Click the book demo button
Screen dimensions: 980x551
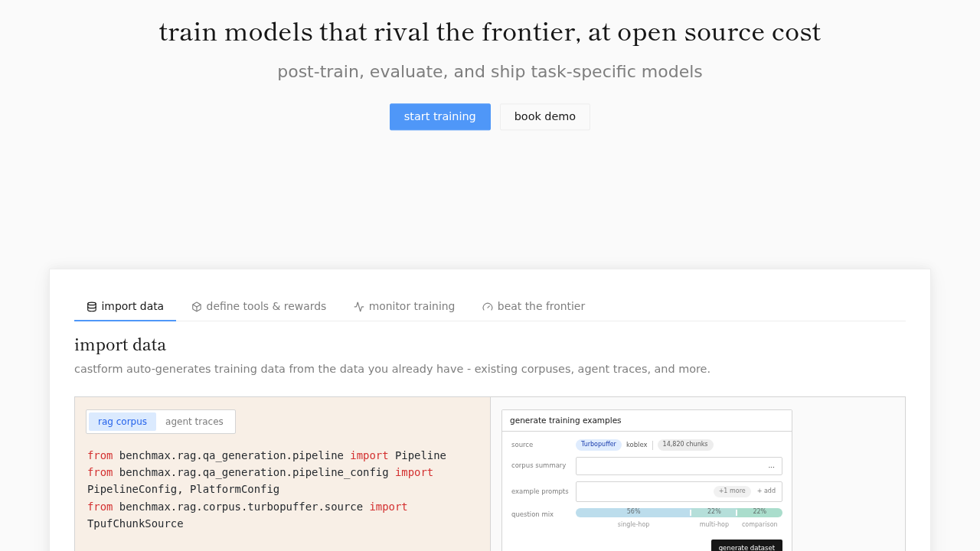(x=545, y=117)
